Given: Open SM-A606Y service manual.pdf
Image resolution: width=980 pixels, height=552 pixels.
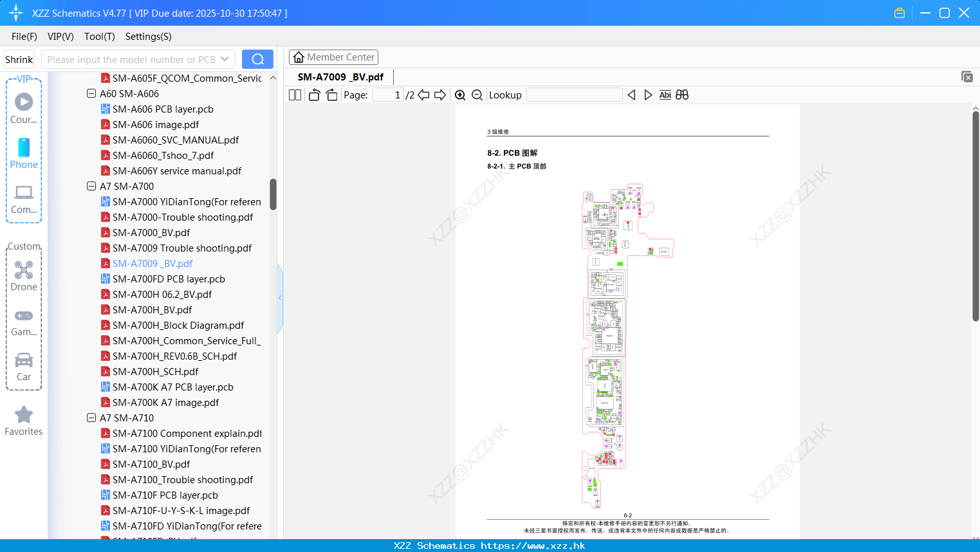Looking at the screenshot, I should click(177, 170).
